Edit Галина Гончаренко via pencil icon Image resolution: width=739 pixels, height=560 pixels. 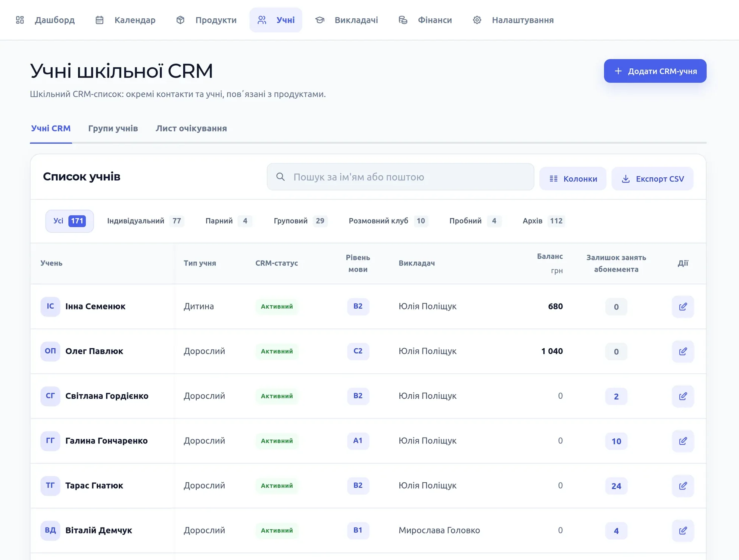(x=683, y=441)
